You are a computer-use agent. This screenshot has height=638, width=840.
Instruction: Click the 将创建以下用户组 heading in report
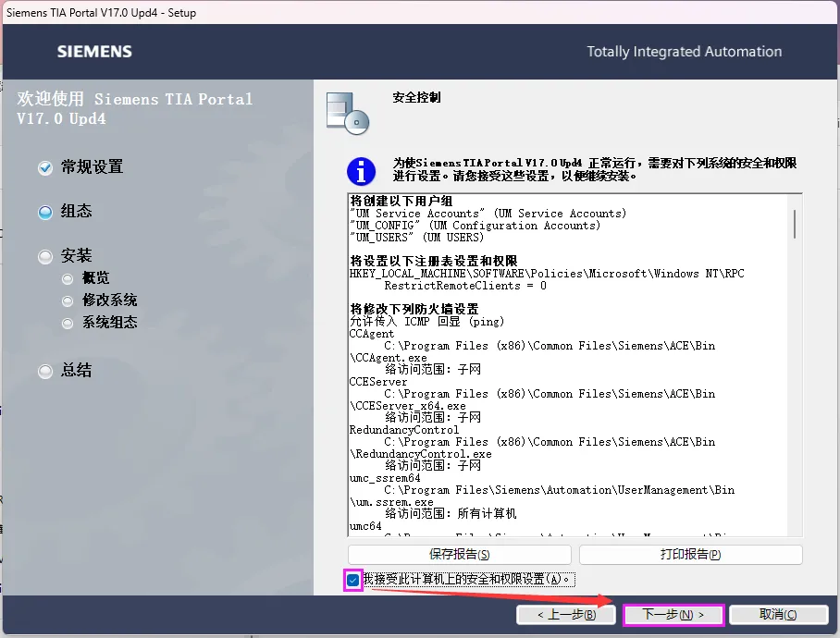pos(401,202)
